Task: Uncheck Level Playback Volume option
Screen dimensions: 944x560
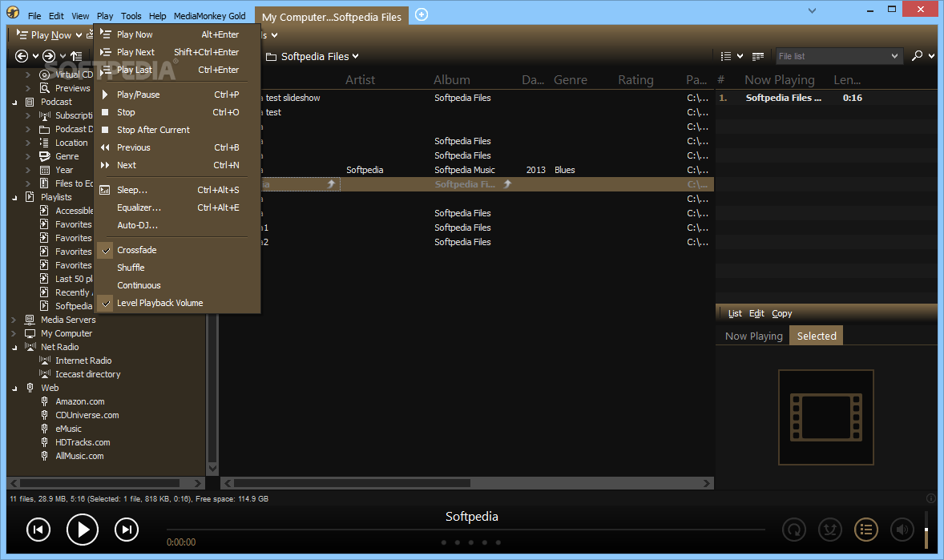Action: 177,303
